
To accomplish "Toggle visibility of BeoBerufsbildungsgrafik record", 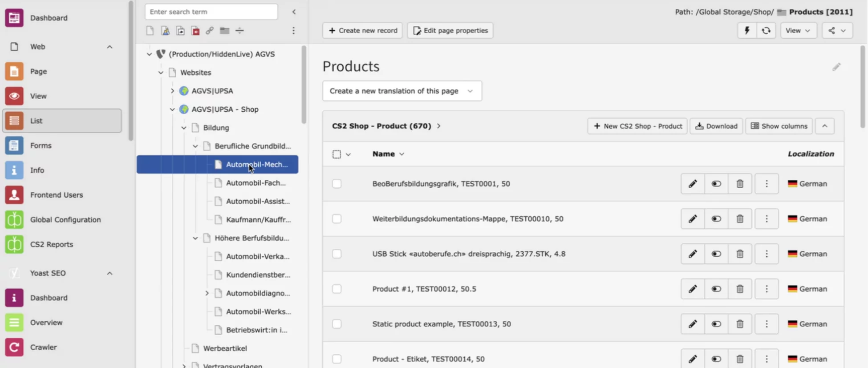I will coord(716,184).
